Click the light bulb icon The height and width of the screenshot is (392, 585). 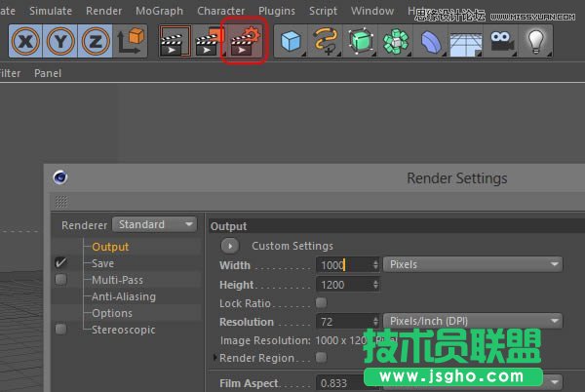535,40
